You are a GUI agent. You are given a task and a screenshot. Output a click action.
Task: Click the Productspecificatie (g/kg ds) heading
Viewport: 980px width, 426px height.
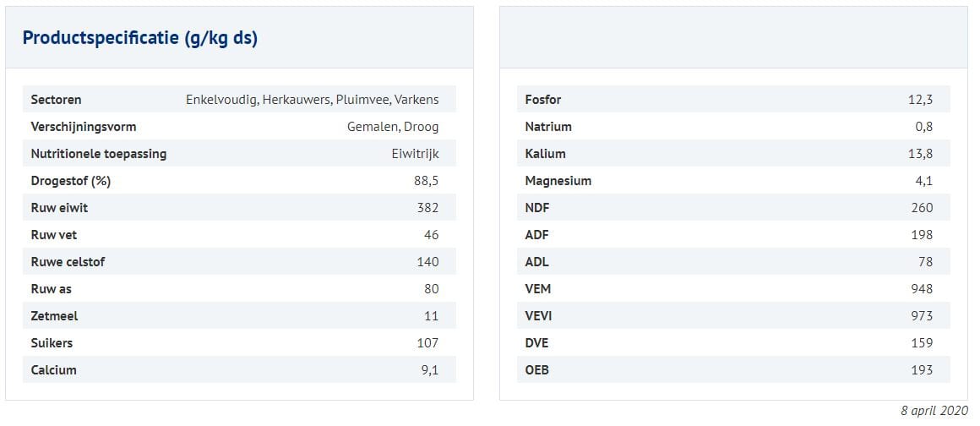click(x=140, y=38)
